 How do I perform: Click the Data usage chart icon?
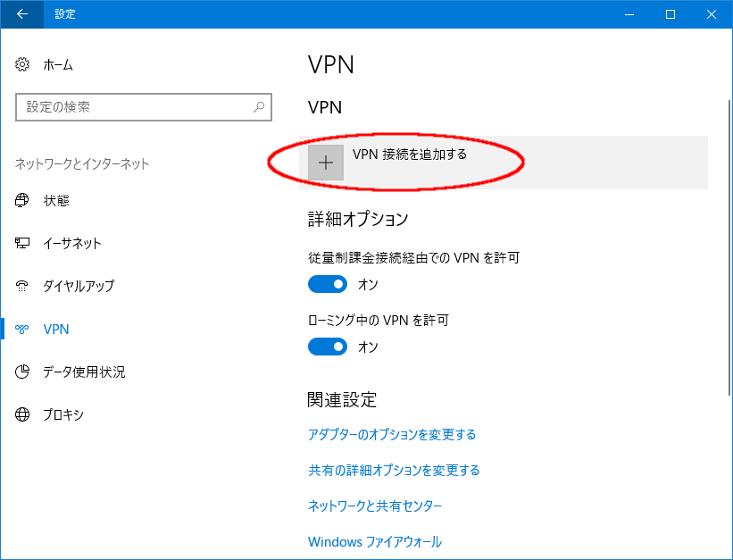click(x=22, y=372)
